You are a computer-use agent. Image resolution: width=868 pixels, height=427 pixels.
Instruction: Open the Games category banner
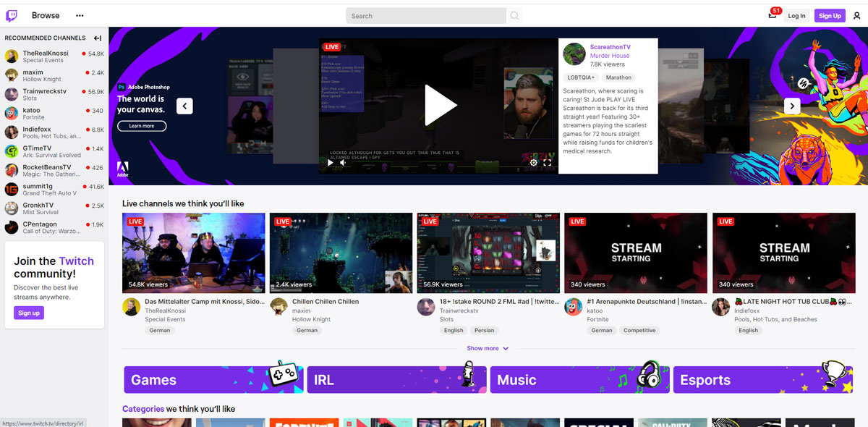tap(213, 380)
